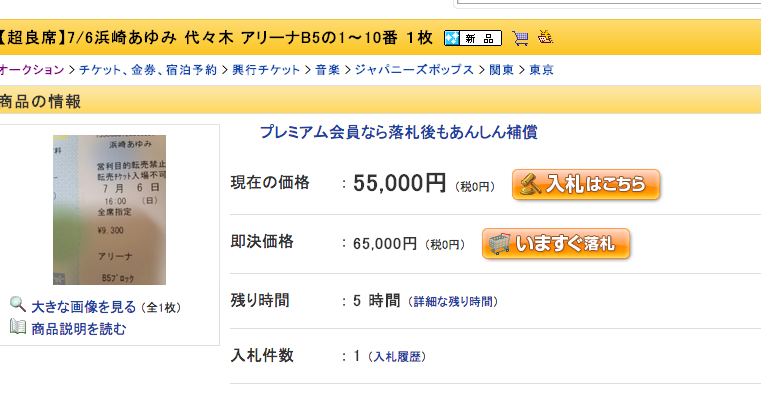Go to オークション breadcrumb

pos(32,70)
